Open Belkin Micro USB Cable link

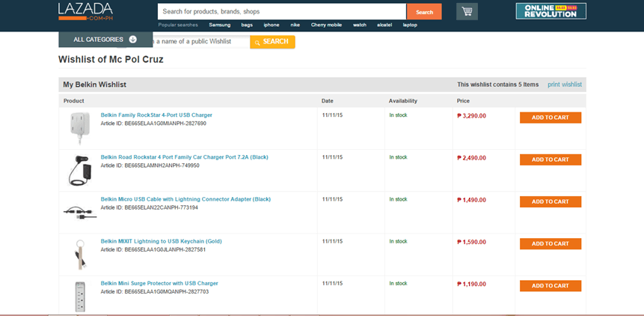point(185,199)
